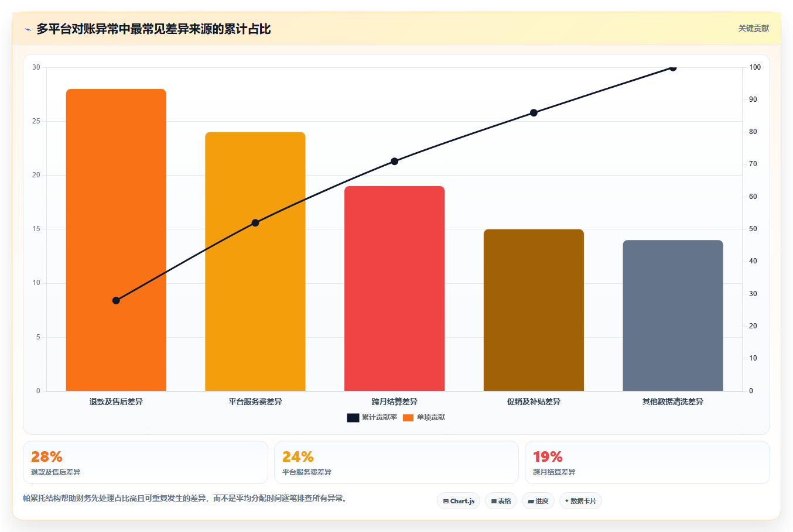793x532 pixels.
Task: Click the 其他数据清洗差异 x-axis label
Action: point(673,401)
